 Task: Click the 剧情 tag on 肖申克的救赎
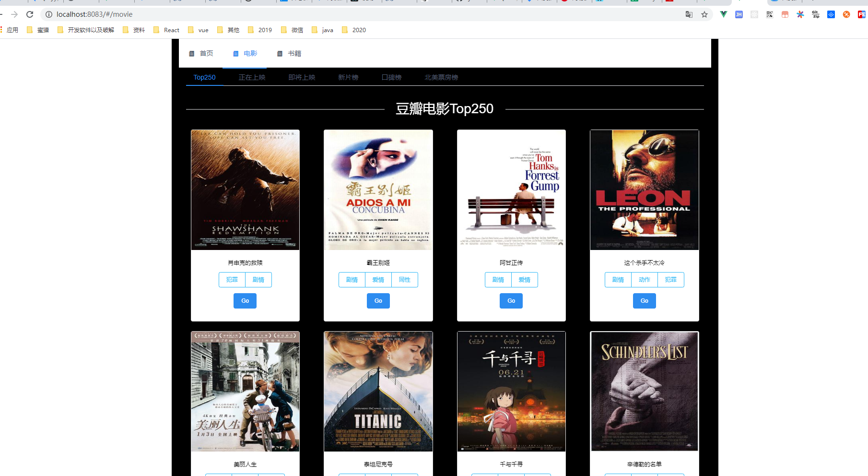tap(258, 280)
